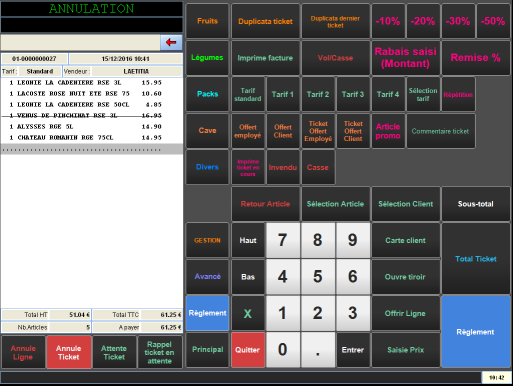Click Attente Ticket button
513x386 pixels.
(x=114, y=352)
